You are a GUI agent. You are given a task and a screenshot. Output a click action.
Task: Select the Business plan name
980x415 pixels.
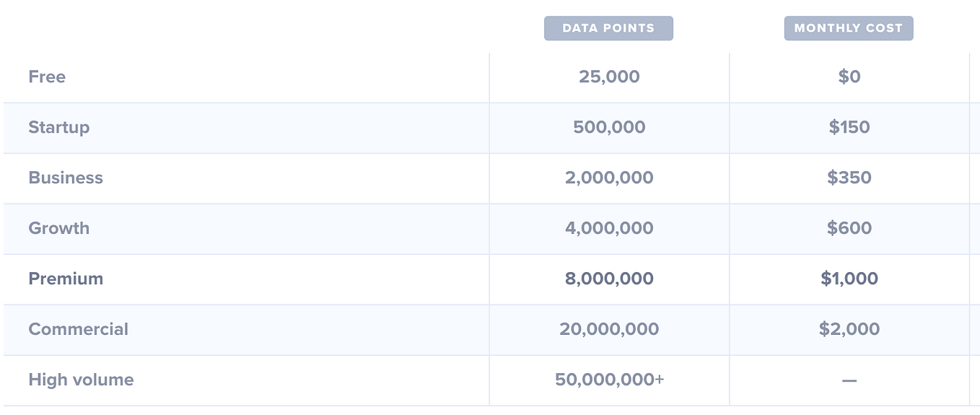(66, 178)
